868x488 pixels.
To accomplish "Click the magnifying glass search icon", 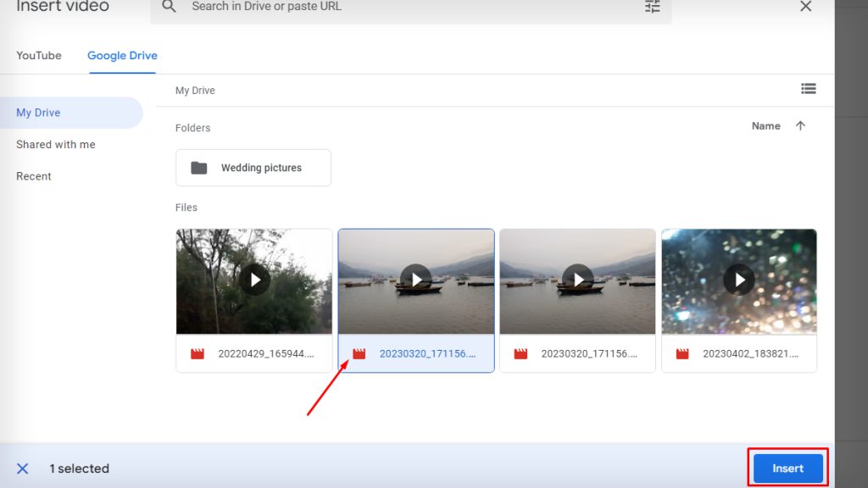I will tap(168, 7).
